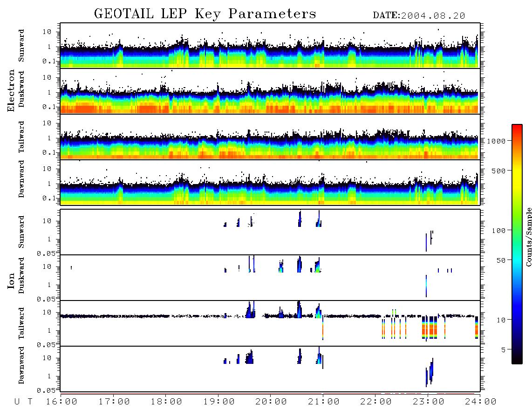Click the 16:00 time axis label
This screenshot has width=532, height=410.
point(62,402)
